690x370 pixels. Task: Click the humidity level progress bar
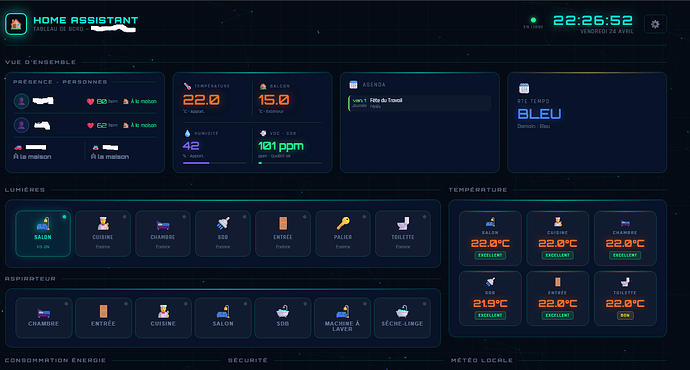pos(214,163)
